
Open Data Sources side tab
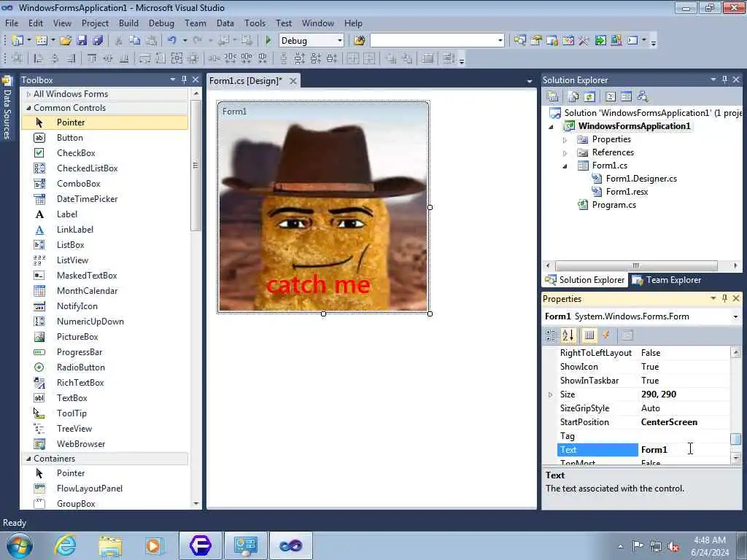pos(7,108)
